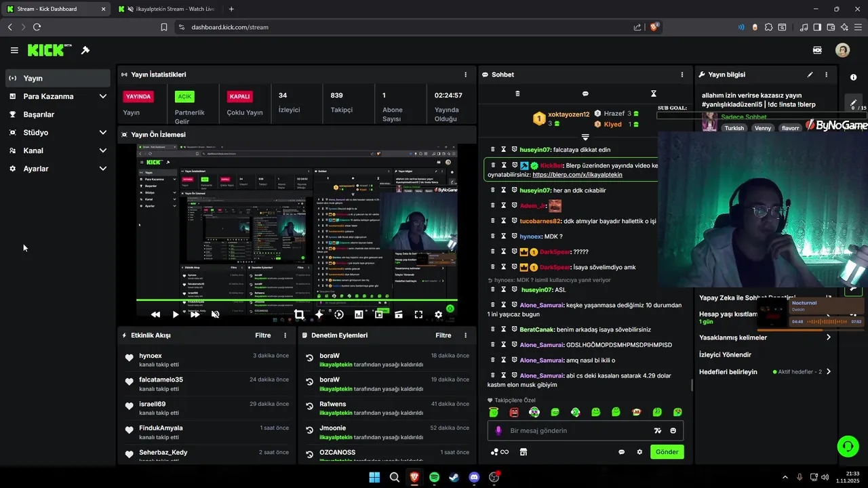This screenshot has height=488, width=868.
Task: Click the Kick logo
Action: [x=50, y=50]
